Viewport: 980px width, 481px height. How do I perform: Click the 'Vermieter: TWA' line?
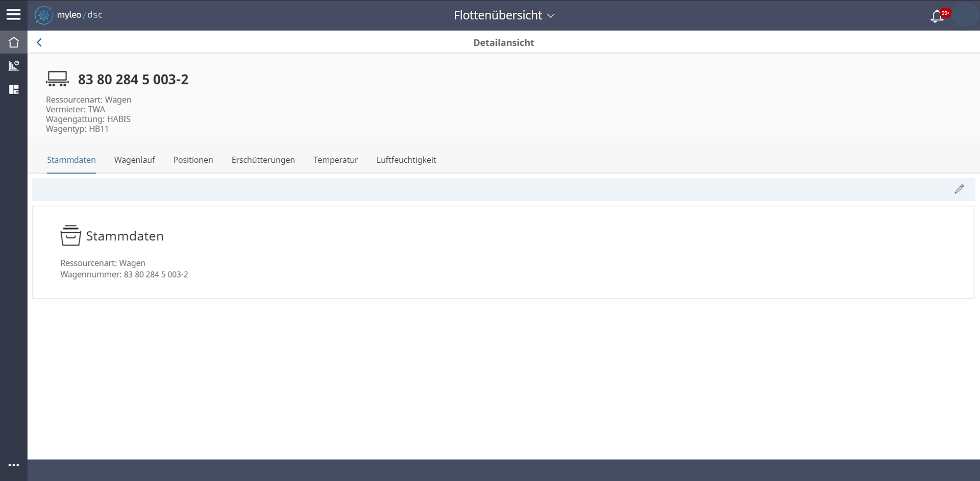coord(75,109)
